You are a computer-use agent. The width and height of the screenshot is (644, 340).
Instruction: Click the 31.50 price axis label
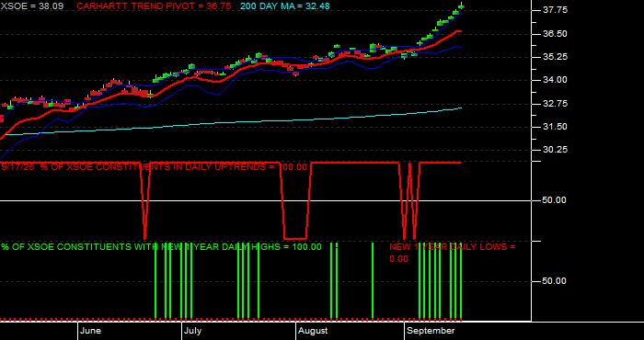point(555,127)
